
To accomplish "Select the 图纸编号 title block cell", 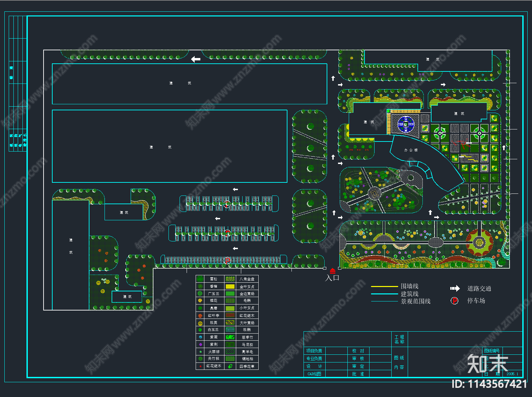I will tap(492, 351).
